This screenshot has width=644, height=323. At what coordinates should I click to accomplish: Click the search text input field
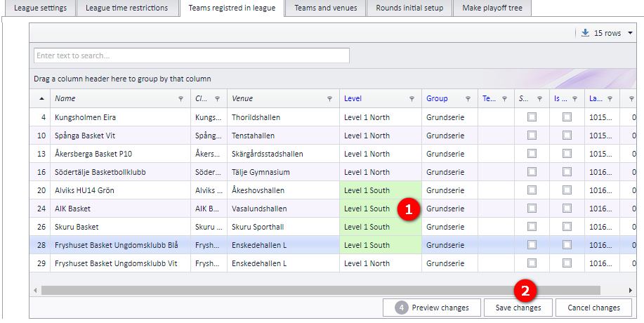pyautogui.click(x=192, y=55)
